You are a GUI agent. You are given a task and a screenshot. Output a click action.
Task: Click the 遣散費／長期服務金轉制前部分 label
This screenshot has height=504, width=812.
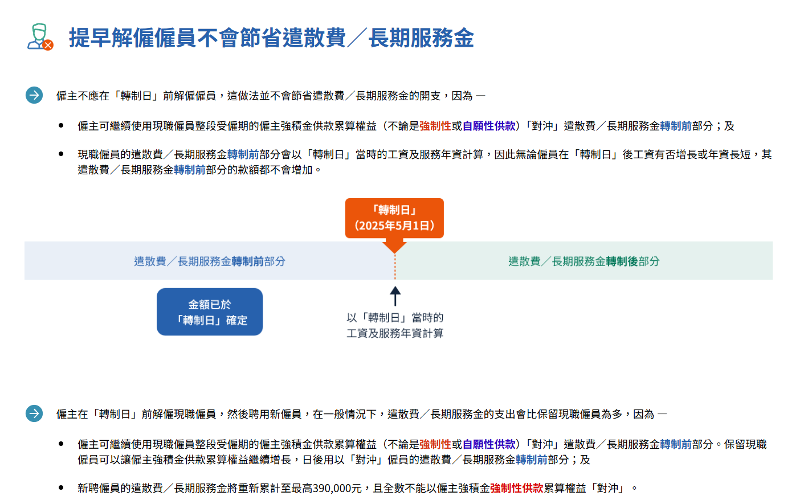210,261
